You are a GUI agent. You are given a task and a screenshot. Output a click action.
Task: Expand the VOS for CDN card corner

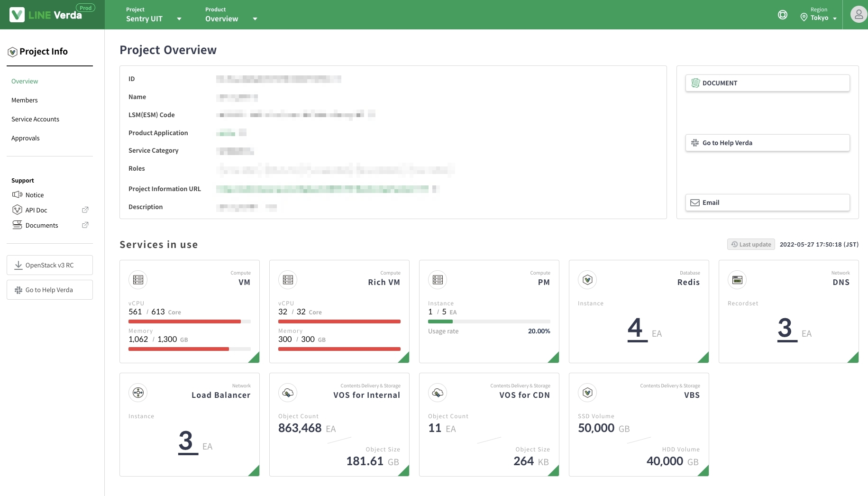pos(555,472)
